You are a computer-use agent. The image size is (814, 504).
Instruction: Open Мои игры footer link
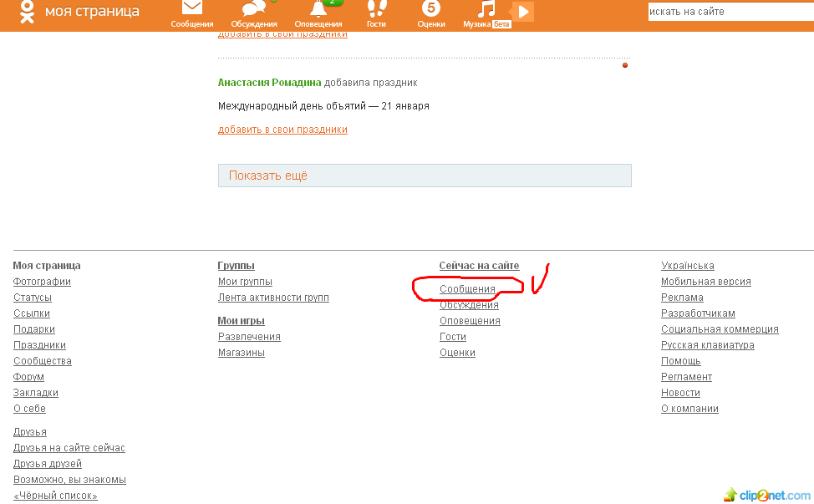coord(242,321)
